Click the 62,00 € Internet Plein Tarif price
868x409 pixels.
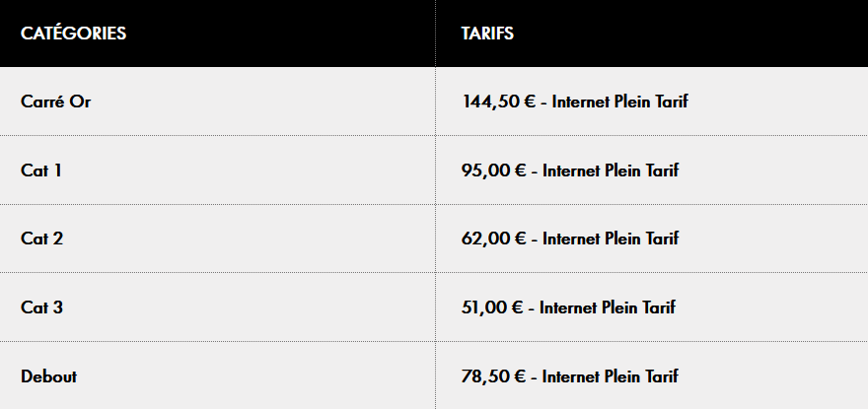pyautogui.click(x=569, y=239)
